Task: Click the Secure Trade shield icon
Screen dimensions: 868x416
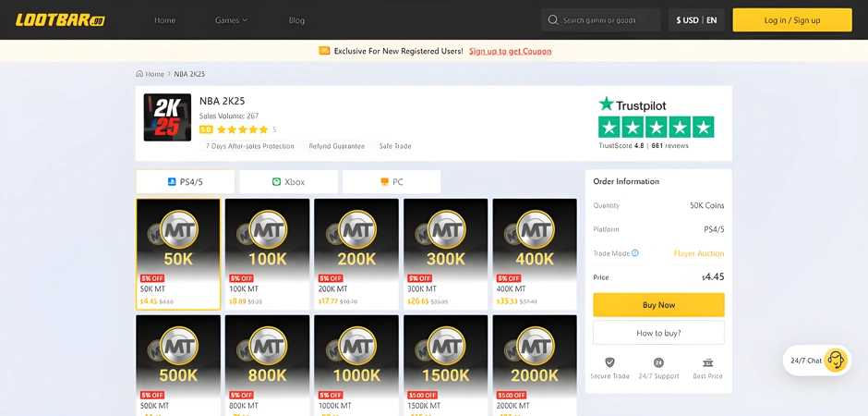Action: (x=609, y=362)
